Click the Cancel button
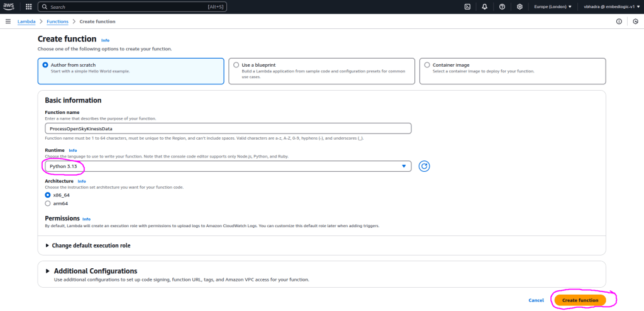 pyautogui.click(x=536, y=300)
